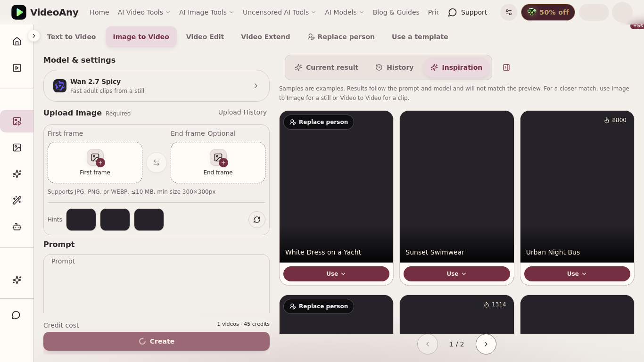Click the 50% off promo button
The image size is (644, 362).
coord(548,12)
